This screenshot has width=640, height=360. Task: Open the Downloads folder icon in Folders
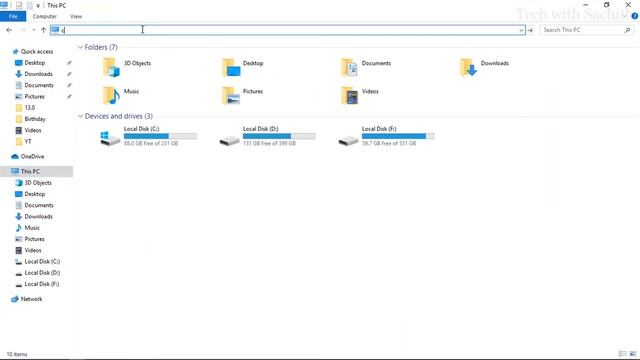[x=468, y=67]
